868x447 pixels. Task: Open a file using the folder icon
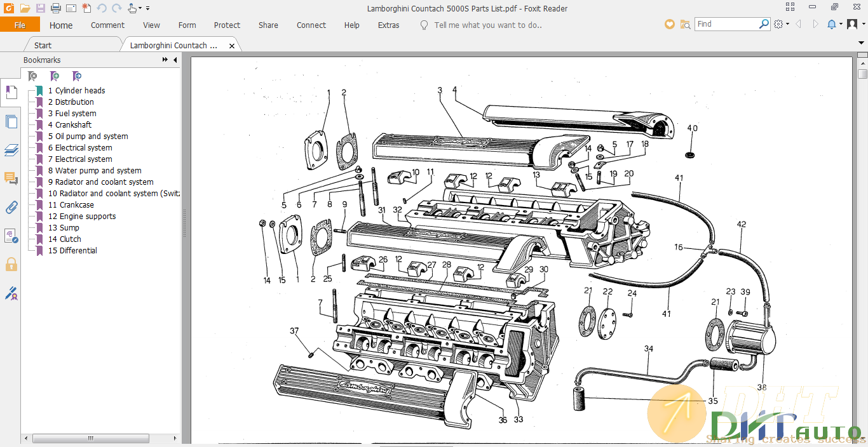[25, 8]
